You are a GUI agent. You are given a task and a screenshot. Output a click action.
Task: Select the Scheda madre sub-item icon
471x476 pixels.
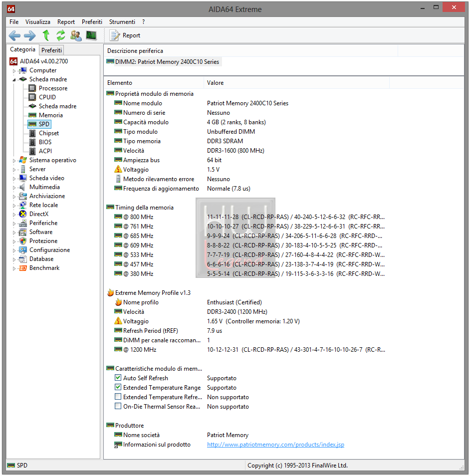pyautogui.click(x=32, y=106)
